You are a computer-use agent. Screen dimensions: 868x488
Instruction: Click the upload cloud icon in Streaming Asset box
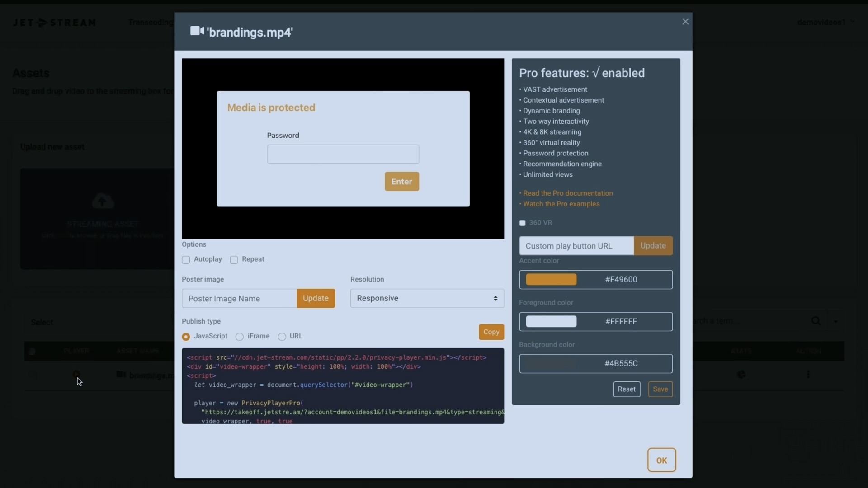tap(102, 201)
